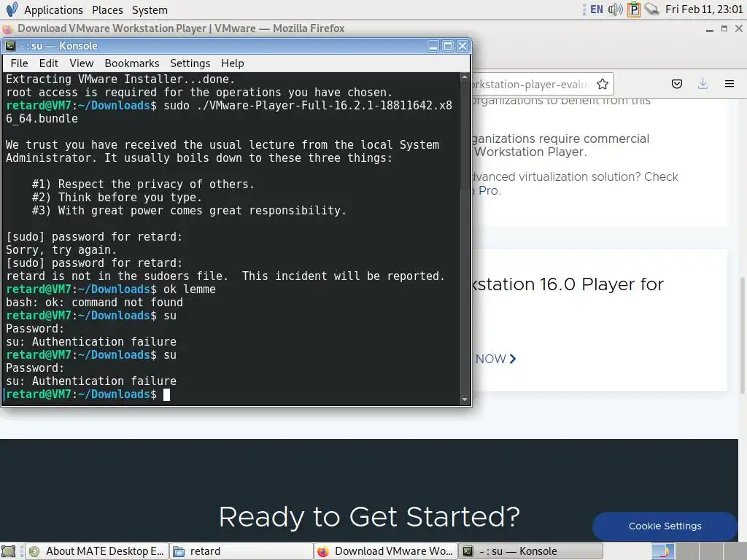The height and width of the screenshot is (560, 747).
Task: Open the Firefox downloads panel icon
Action: (703, 85)
